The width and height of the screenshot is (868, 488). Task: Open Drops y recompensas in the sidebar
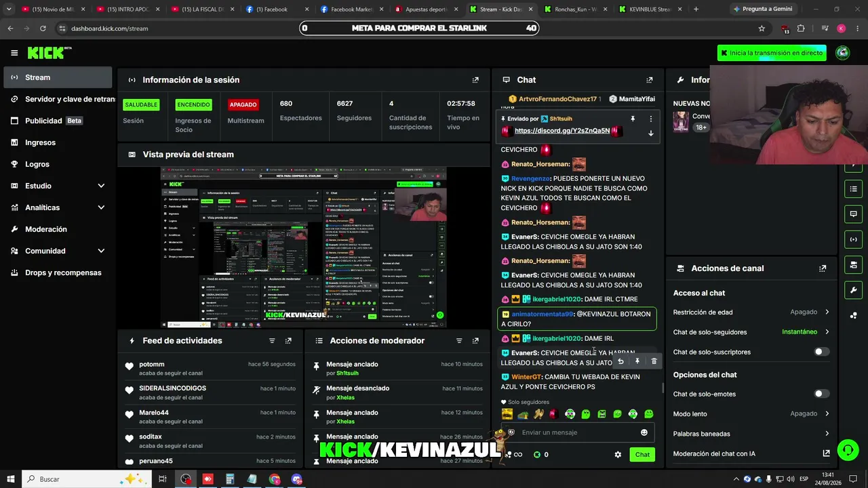click(x=58, y=272)
